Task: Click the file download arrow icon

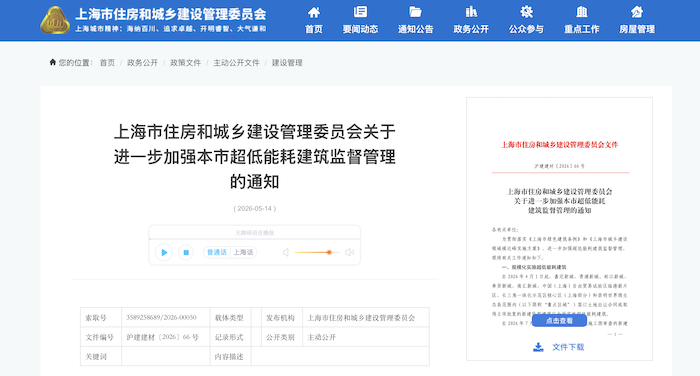Action: coord(538,347)
